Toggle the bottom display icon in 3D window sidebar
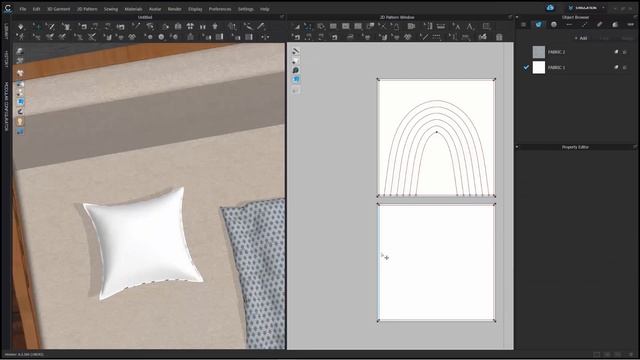This screenshot has height=360, width=640. [20, 131]
